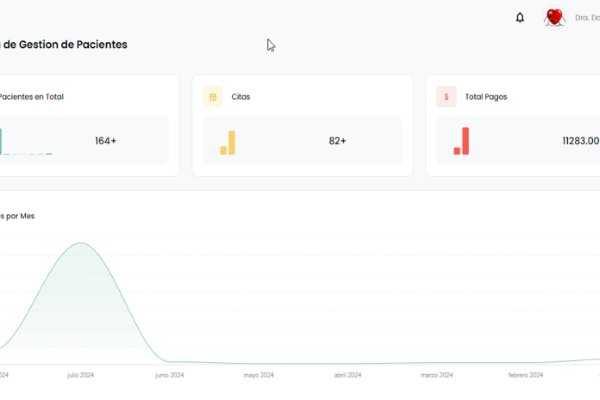Select the abril 2024 axis label

(347, 375)
